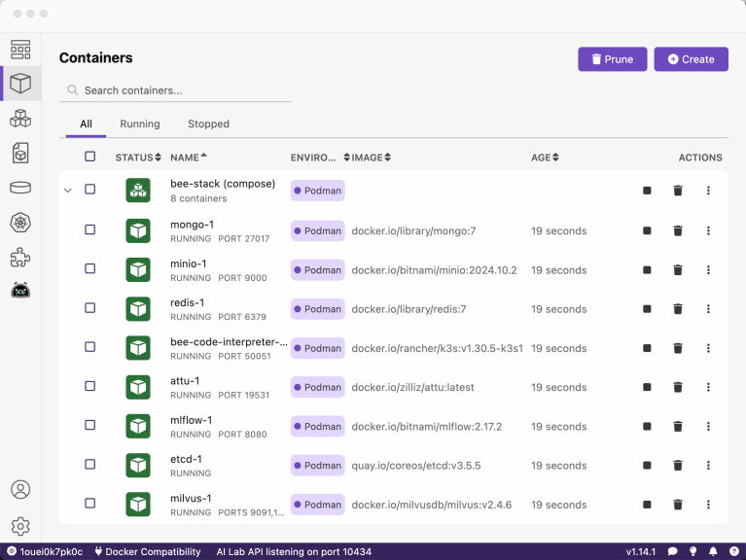Check the milvus-1 row checkbox
This screenshot has width=746, height=560.
point(89,503)
